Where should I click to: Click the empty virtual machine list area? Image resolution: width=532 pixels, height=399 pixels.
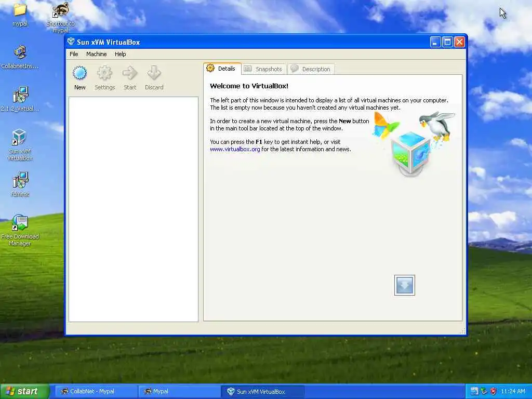[x=134, y=209]
